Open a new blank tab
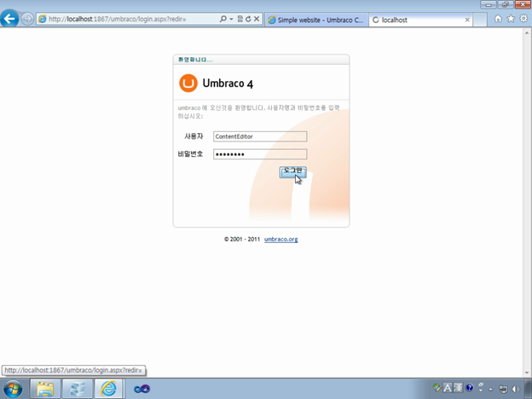 (480, 20)
